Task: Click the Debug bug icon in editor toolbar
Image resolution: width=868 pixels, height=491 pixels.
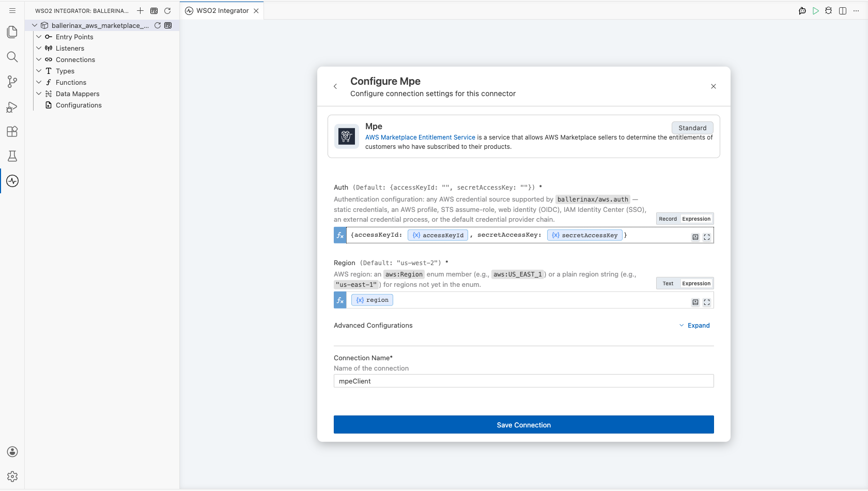Action: tap(829, 11)
